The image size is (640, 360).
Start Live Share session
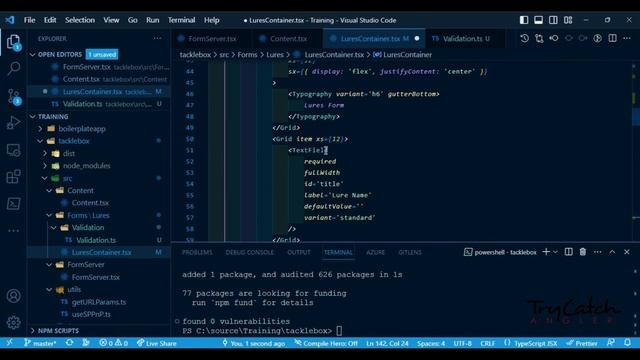tap(157, 343)
